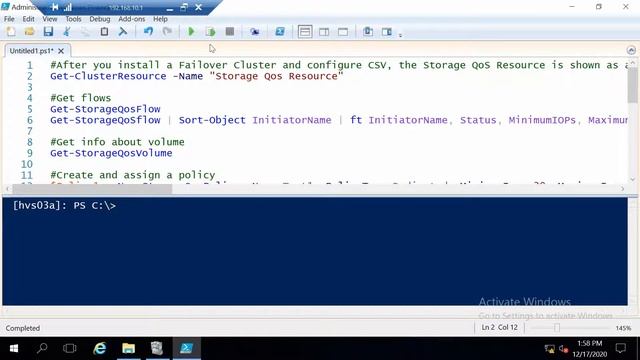640x360 pixels.
Task: Open the Help menu
Action: click(160, 19)
